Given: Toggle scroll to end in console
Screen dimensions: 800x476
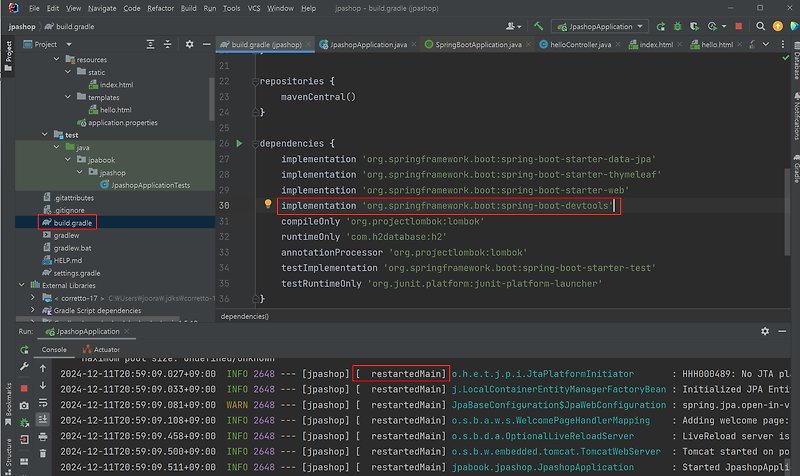Looking at the screenshot, I should (x=43, y=420).
